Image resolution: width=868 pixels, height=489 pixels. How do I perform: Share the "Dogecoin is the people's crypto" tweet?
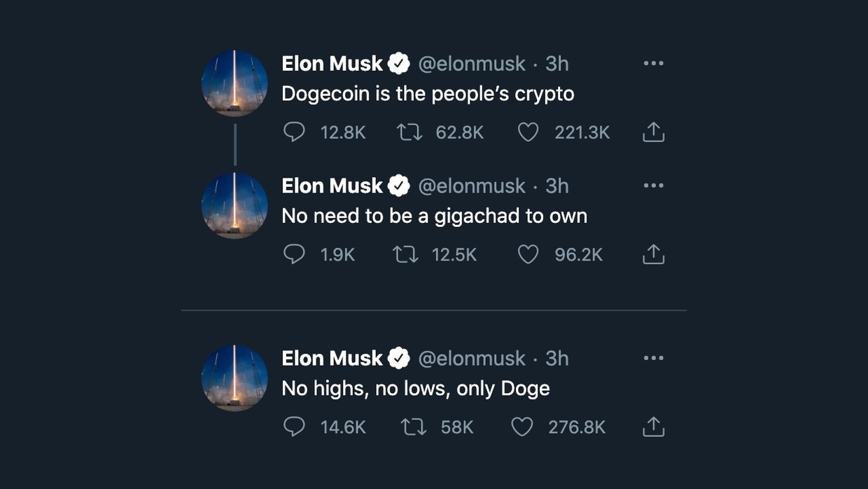click(x=653, y=132)
